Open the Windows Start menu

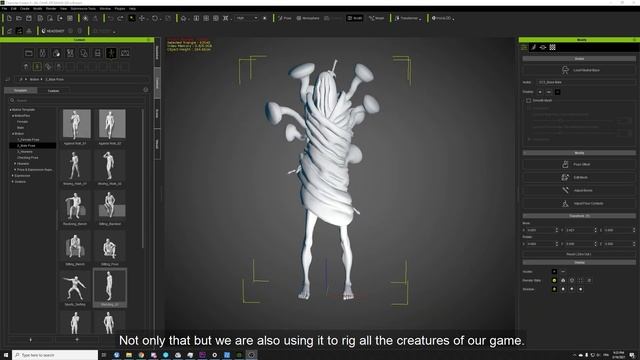(x=6, y=355)
